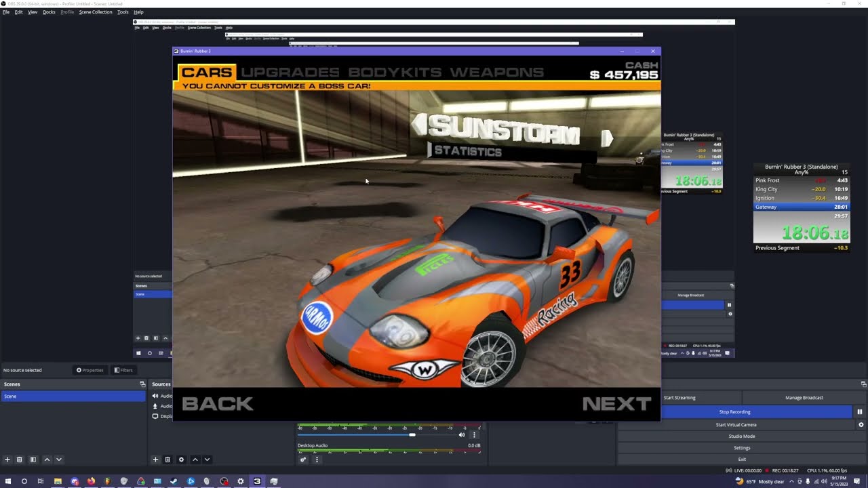Select the microphone audio source icon in Sources
Screen dimensions: 868x488
pos(155,406)
